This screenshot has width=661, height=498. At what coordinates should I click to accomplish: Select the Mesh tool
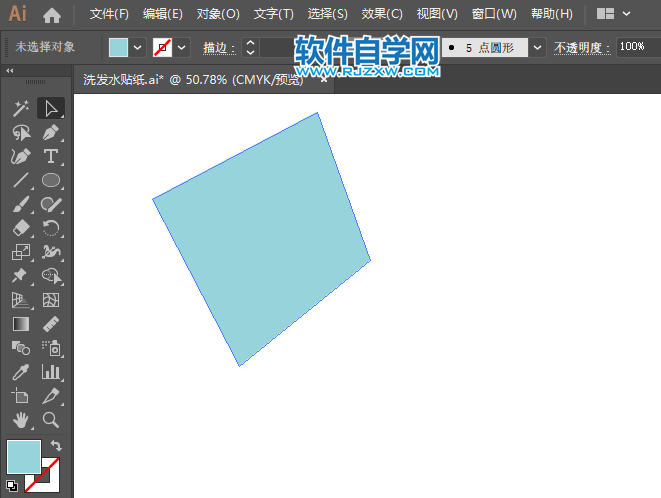click(51, 300)
